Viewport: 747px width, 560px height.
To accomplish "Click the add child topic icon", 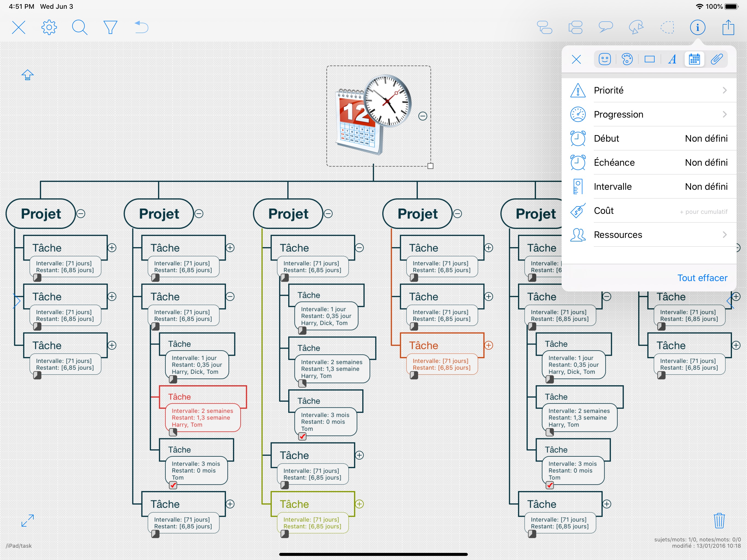I will (x=544, y=27).
